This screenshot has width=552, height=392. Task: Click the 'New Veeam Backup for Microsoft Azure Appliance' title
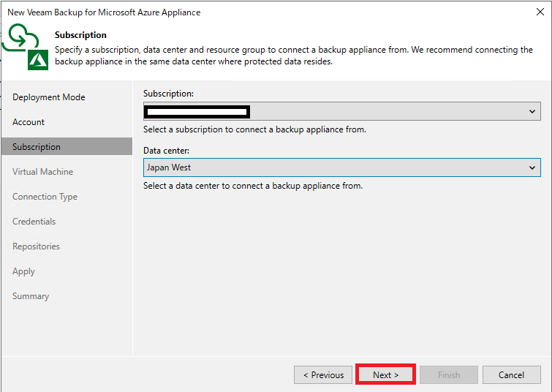(x=104, y=12)
